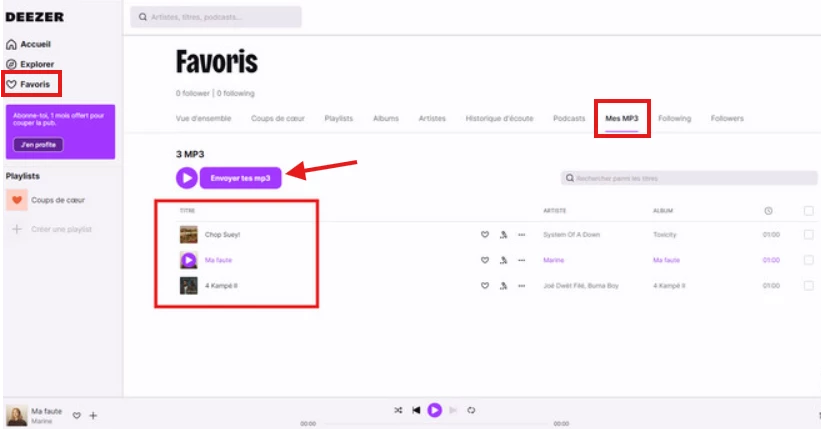Switch to the Following tab
Screen dimensions: 821x429
674,118
